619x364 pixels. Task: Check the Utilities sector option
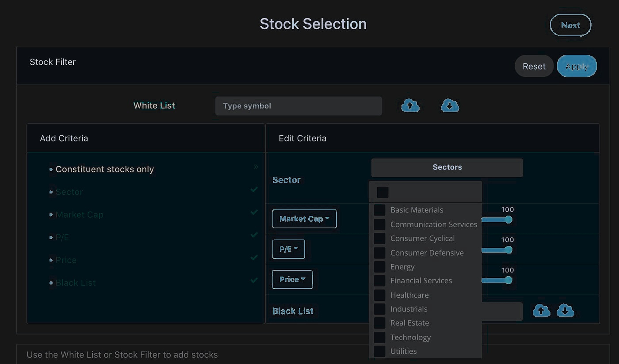[380, 351]
